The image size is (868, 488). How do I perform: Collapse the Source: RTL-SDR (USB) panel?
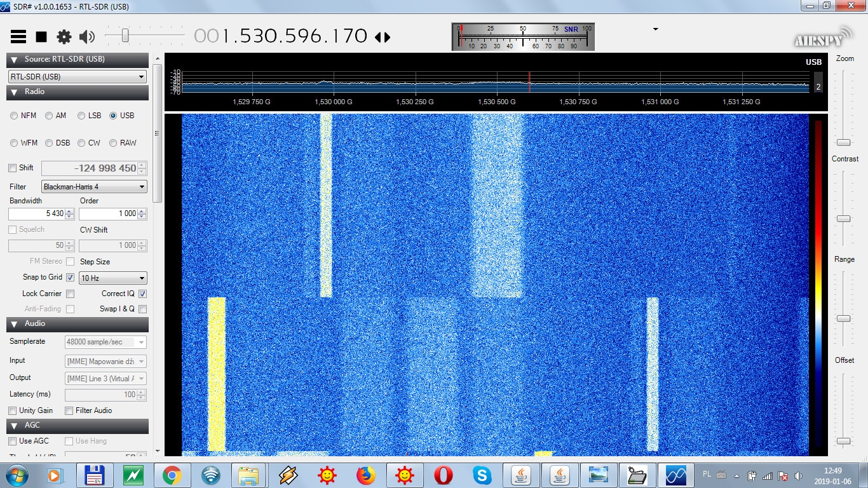point(15,60)
